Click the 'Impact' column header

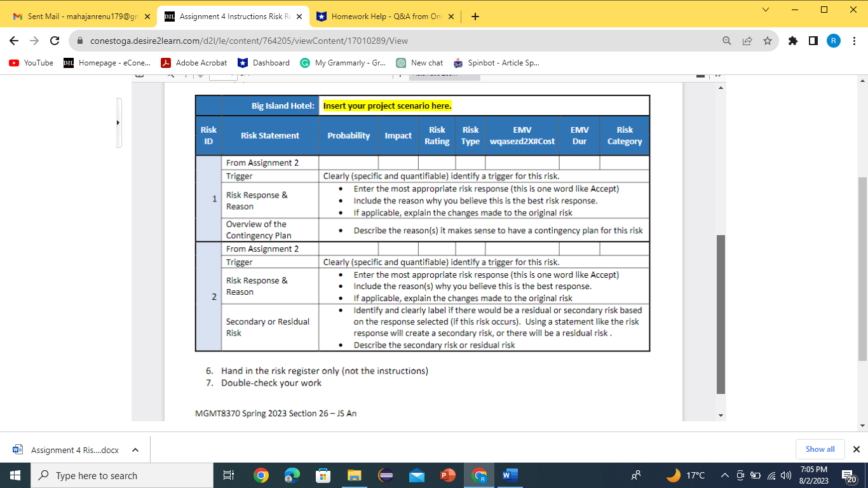click(398, 135)
